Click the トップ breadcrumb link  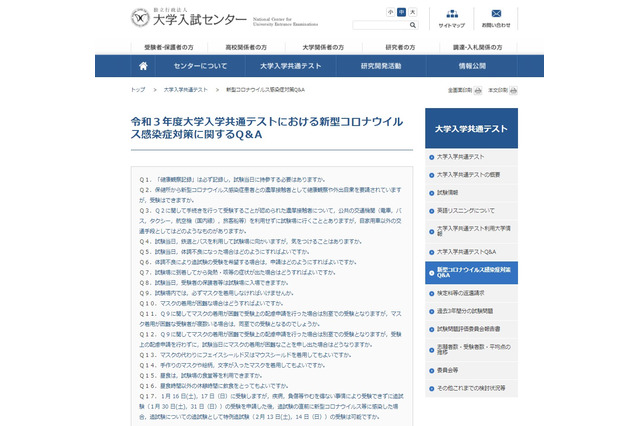(x=138, y=90)
